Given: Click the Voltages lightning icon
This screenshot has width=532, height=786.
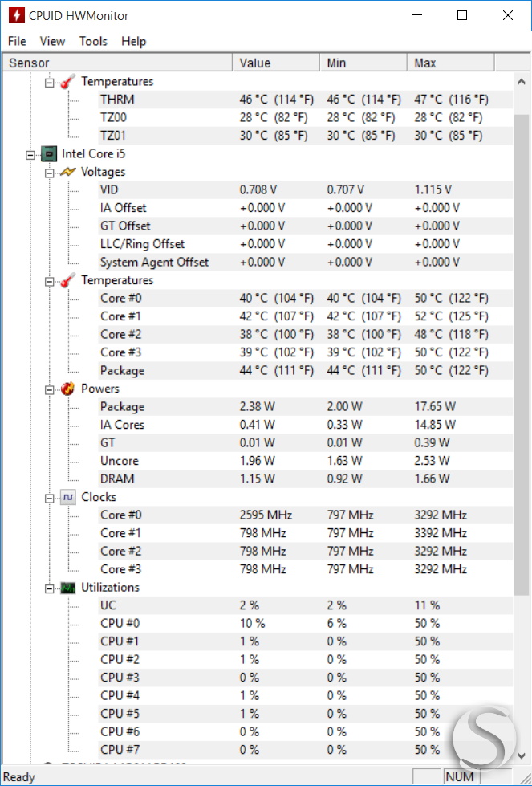Looking at the screenshot, I should click(x=69, y=172).
